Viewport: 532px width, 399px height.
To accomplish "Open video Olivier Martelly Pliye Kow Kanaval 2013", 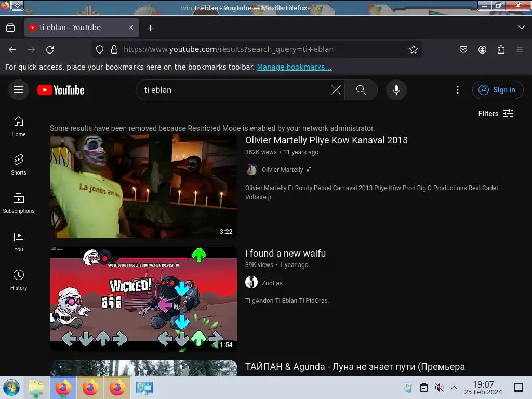I will coord(326,140).
